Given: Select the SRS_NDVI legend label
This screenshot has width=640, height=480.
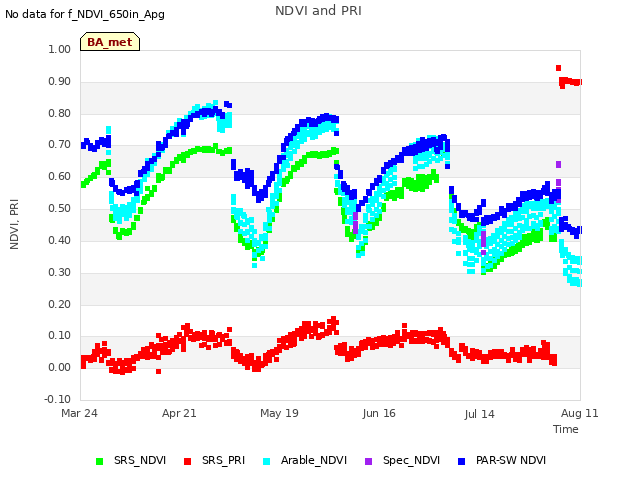Looking at the screenshot, I should click(x=140, y=460).
